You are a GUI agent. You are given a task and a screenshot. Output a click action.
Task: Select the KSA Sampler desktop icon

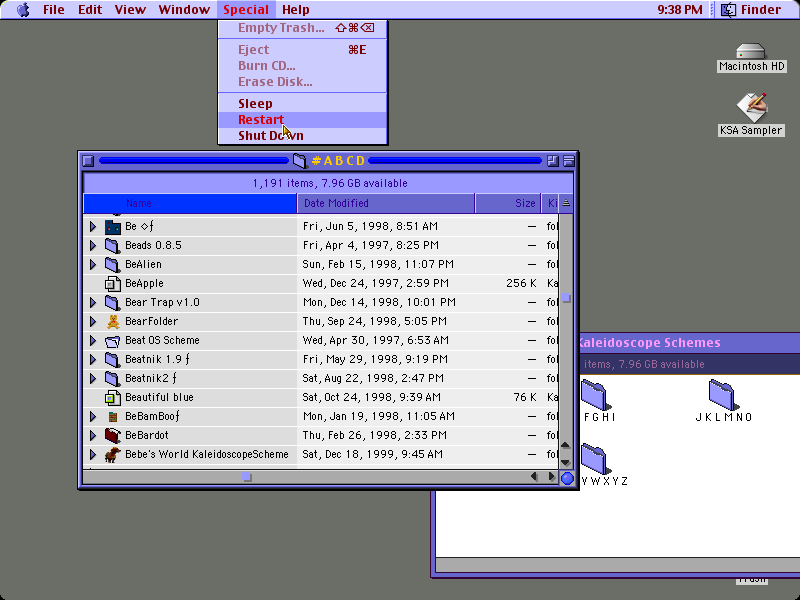point(752,107)
